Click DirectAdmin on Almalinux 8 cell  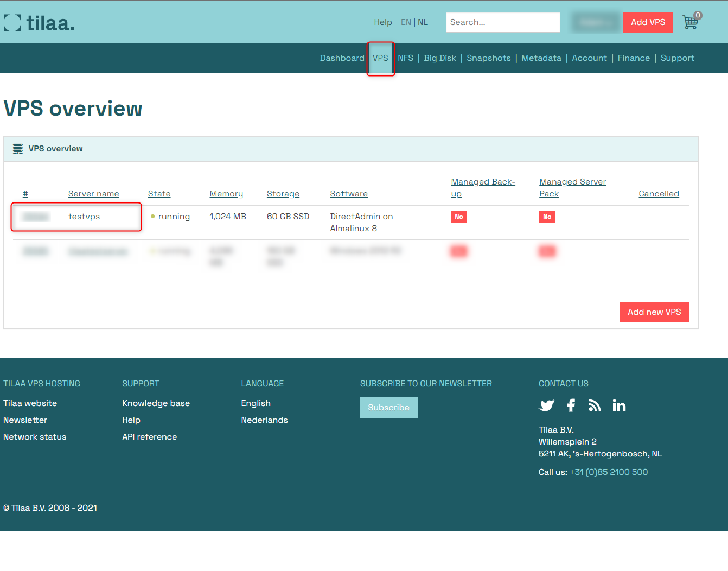pyautogui.click(x=361, y=223)
